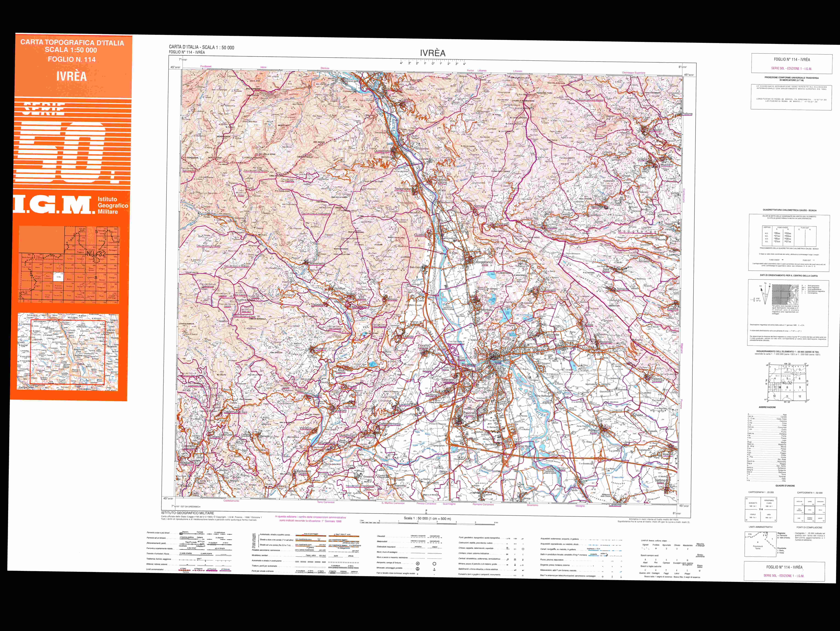The image size is (840, 631).
Task: Open the small locator map thumbnail at the cover bottom
Action: click(x=68, y=352)
